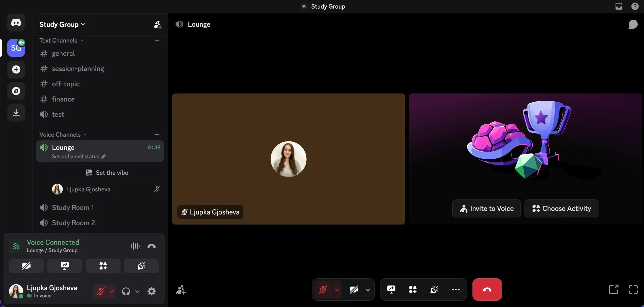644x307 pixels.
Task: Start an activity from bottom call toolbar
Action: click(413, 290)
